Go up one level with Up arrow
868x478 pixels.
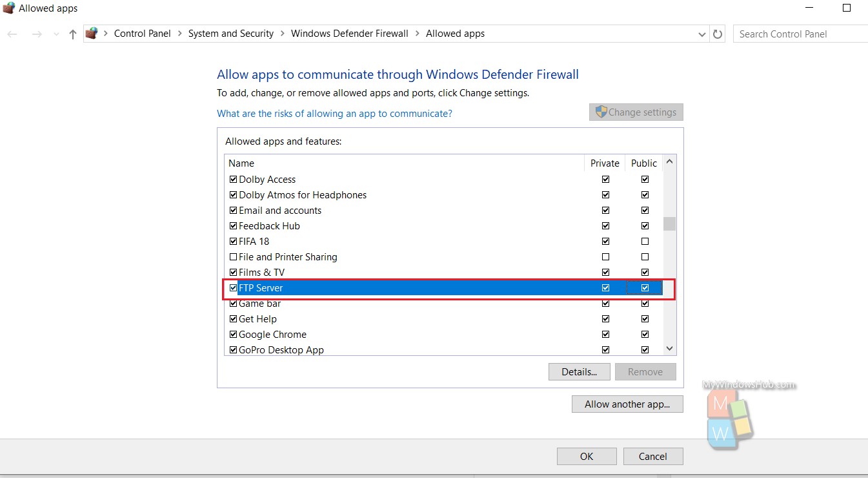pyautogui.click(x=72, y=34)
